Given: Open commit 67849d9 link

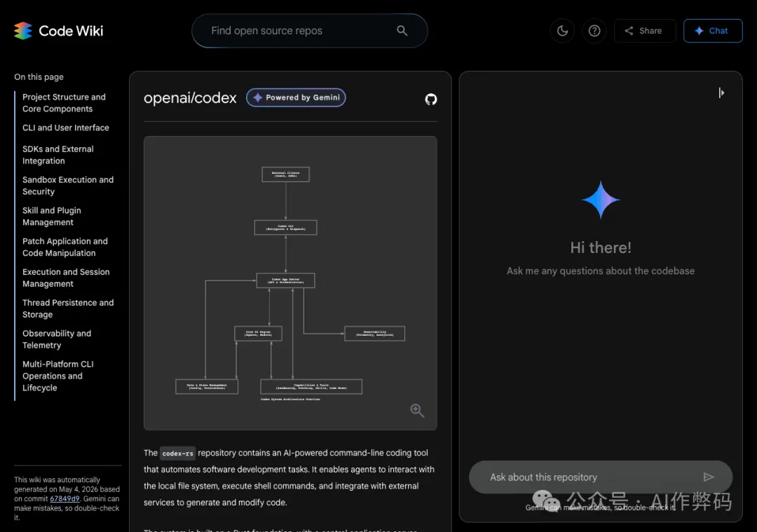Looking at the screenshot, I should pyautogui.click(x=64, y=498).
